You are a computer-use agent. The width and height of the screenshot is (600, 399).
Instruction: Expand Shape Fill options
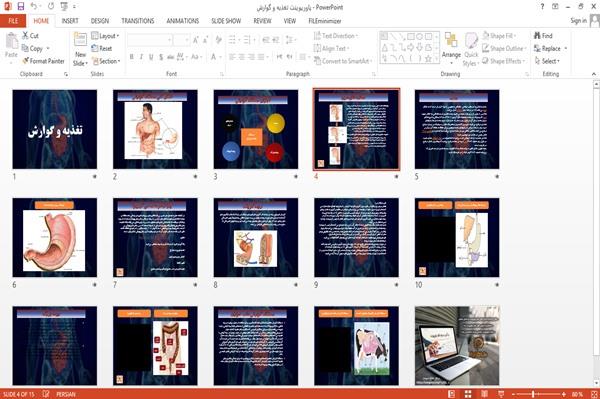click(x=499, y=36)
